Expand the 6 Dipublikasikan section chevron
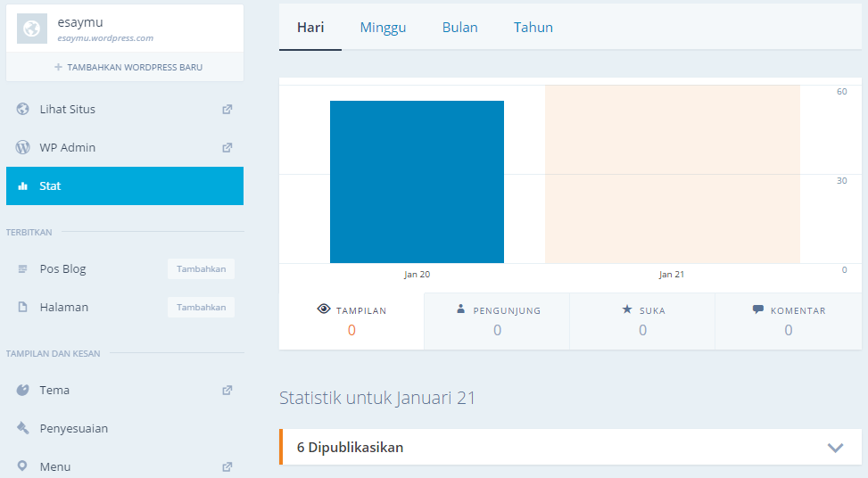The image size is (868, 478). tap(835, 447)
